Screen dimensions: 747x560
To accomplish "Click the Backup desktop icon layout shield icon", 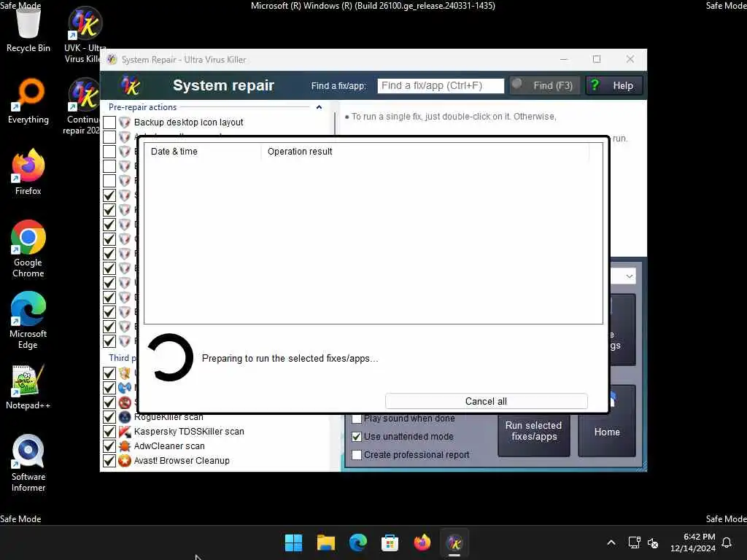I will [125, 122].
